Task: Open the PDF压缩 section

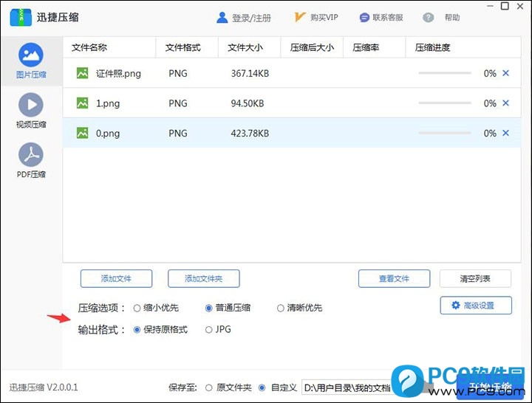Action: coord(30,161)
